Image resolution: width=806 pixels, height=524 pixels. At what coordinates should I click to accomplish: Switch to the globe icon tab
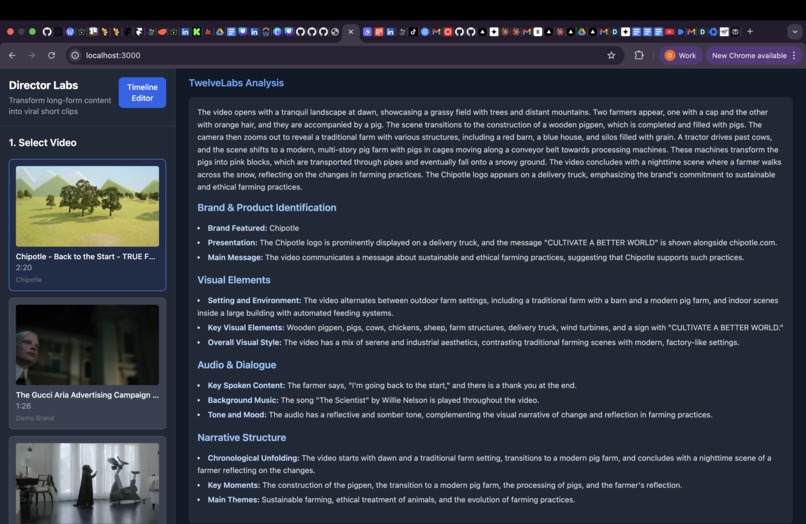(335, 32)
